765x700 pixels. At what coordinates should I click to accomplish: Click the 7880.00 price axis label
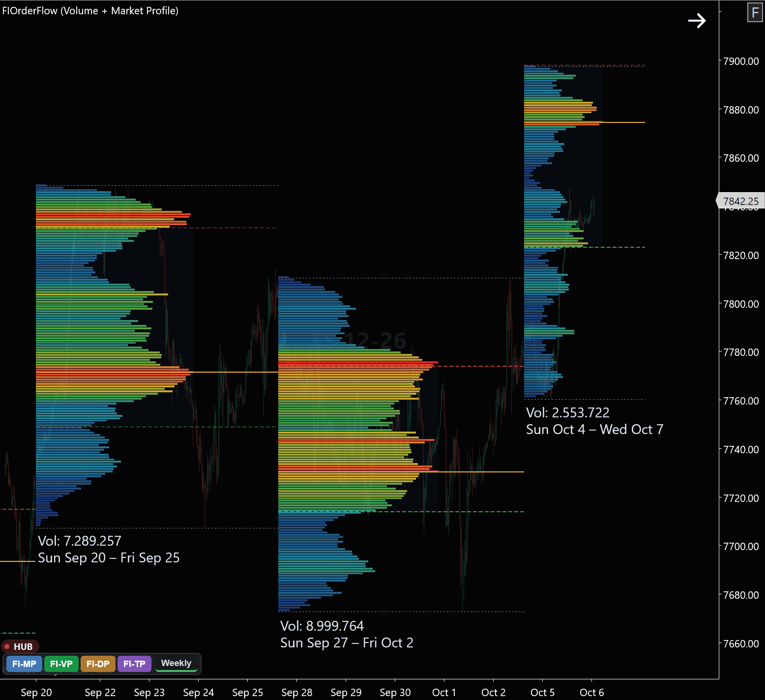click(x=741, y=110)
